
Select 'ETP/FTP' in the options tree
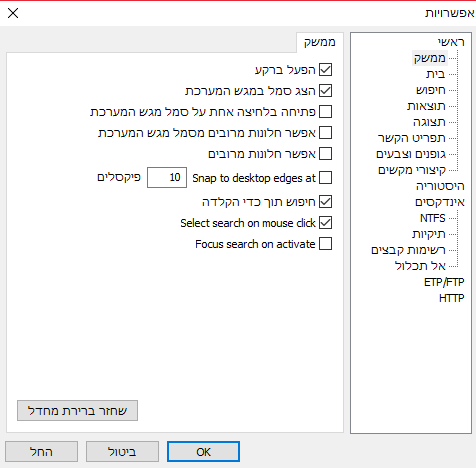(444, 282)
